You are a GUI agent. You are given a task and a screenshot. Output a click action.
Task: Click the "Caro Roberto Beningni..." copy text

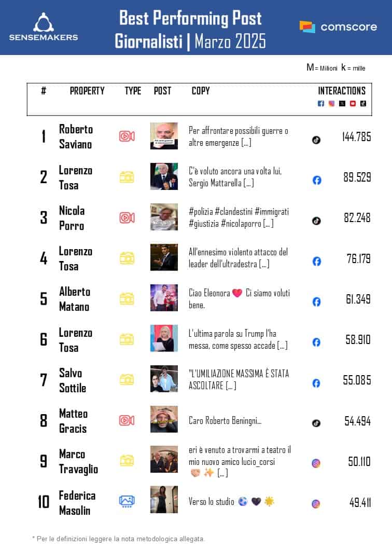point(225,421)
